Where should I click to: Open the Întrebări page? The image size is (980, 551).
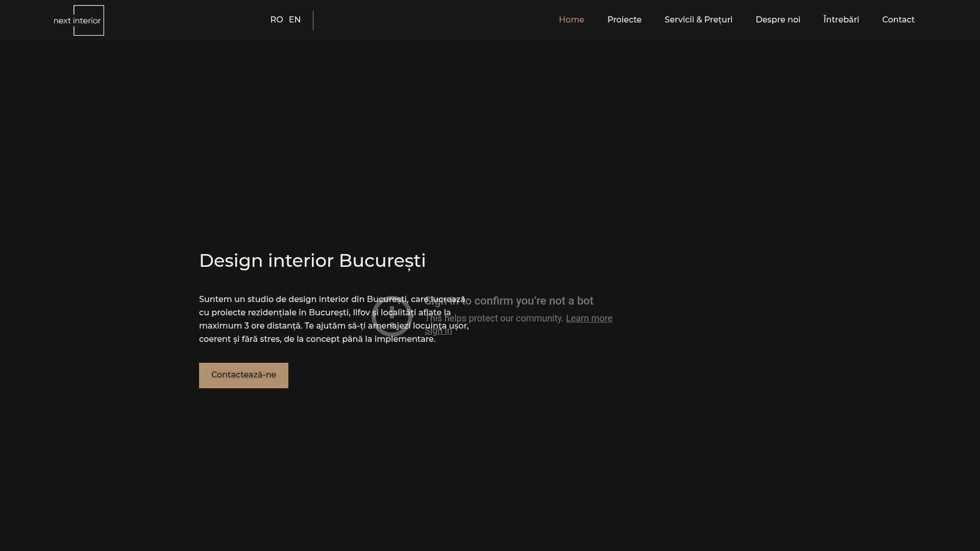point(841,20)
